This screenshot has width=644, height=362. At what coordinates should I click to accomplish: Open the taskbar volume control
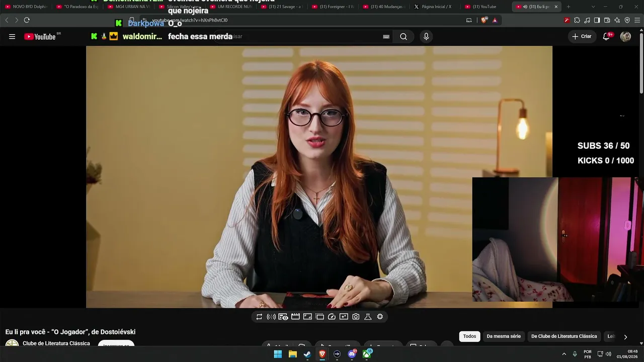coord(608,354)
